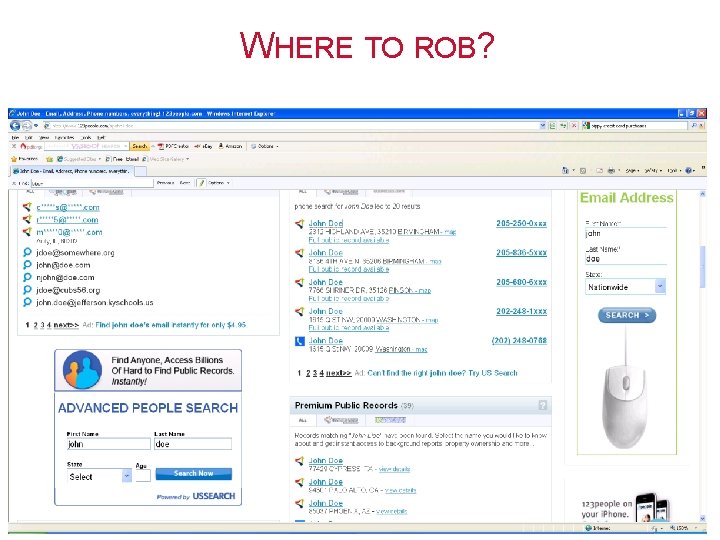Click the magnifier icon beside jdoe@somewhere.org
Viewport: 720px width, 540px height.
(27, 252)
